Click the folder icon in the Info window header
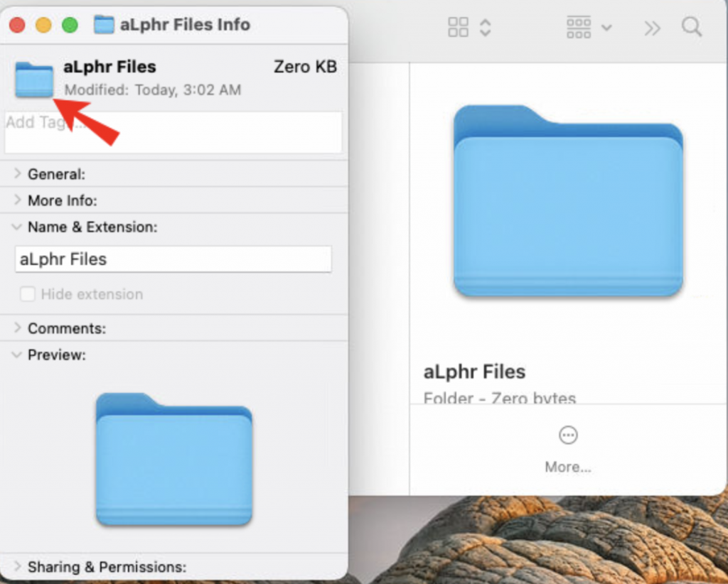The width and height of the screenshot is (728, 584). pos(33,78)
